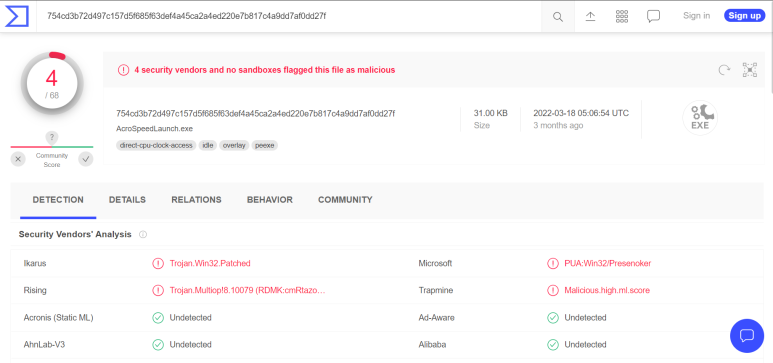Click the community score question mark marker
Image resolution: width=773 pixels, height=363 pixels.
click(x=52, y=138)
